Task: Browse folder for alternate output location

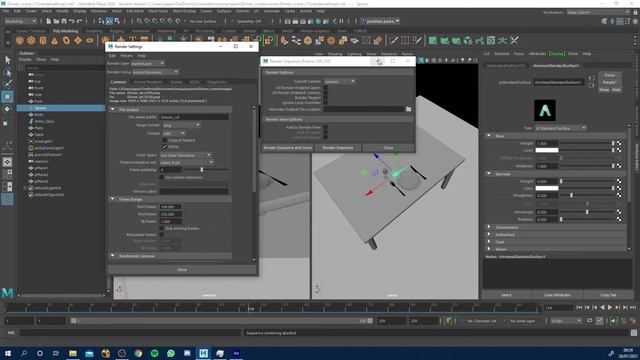Action: (409, 109)
